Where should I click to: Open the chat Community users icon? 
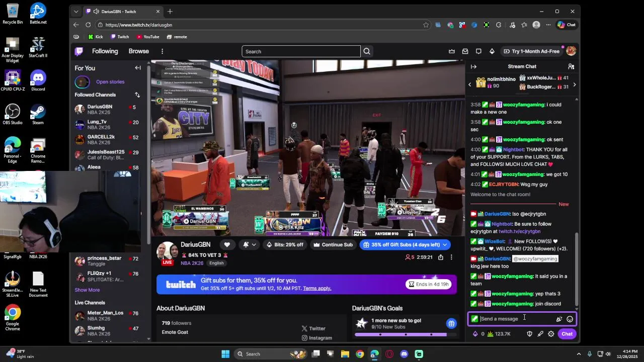pos(571,66)
